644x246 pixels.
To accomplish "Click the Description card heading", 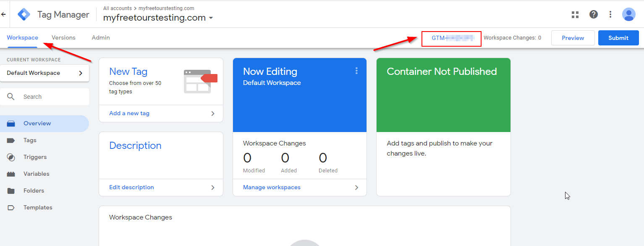I will (135, 145).
